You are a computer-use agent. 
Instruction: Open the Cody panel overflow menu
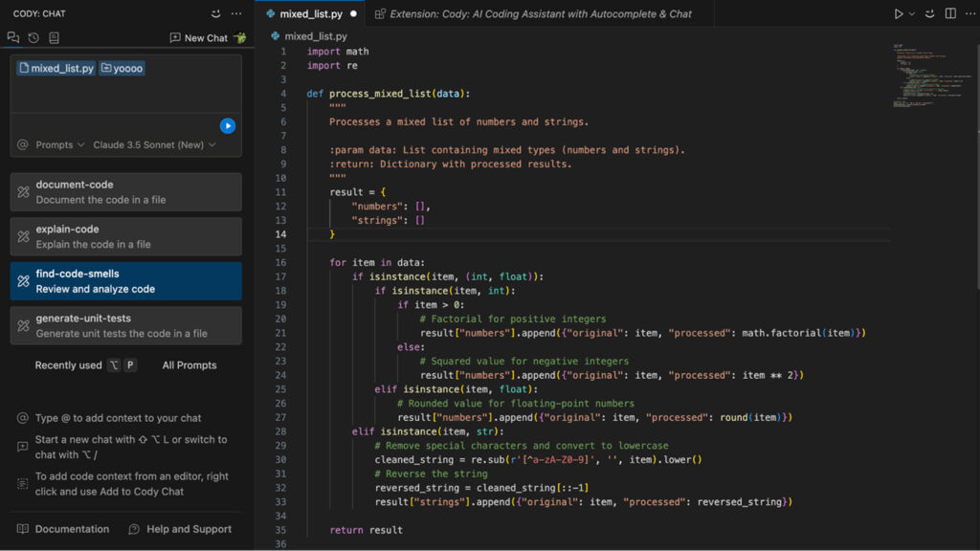pyautogui.click(x=235, y=13)
